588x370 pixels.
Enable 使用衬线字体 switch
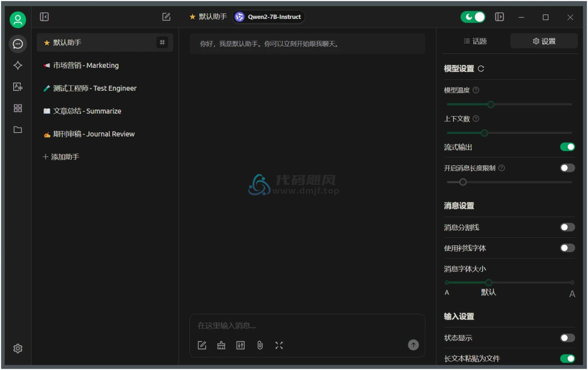coord(567,248)
